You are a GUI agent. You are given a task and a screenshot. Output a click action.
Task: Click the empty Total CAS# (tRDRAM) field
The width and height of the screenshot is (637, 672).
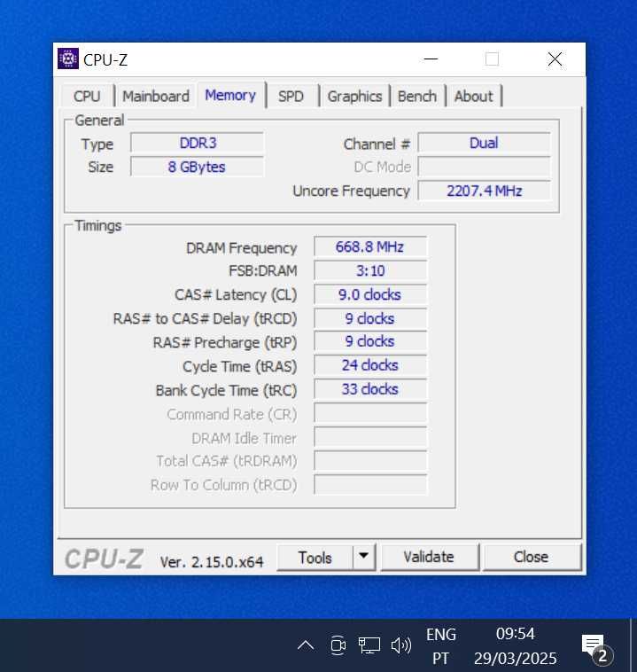coord(370,461)
